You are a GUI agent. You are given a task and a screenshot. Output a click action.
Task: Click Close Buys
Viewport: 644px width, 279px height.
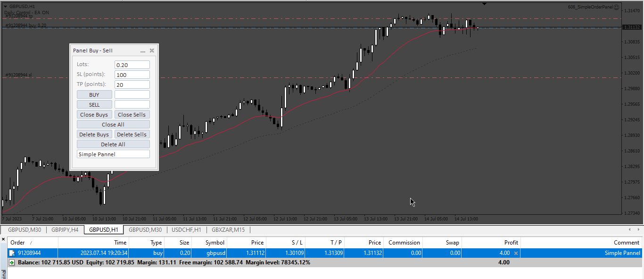pyautogui.click(x=94, y=114)
